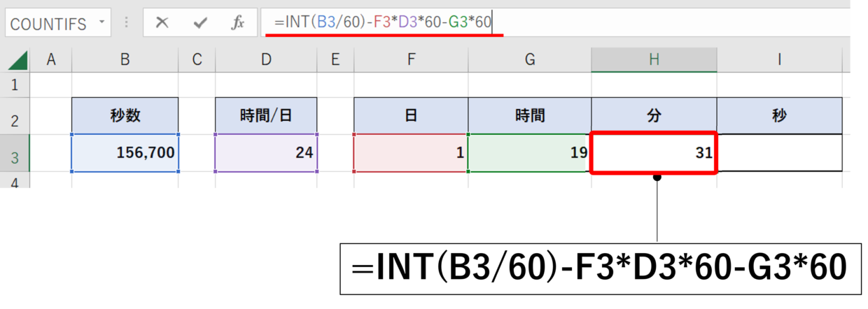The width and height of the screenshot is (868, 309).
Task: Click cell D3 containing 24
Action: pos(266,152)
